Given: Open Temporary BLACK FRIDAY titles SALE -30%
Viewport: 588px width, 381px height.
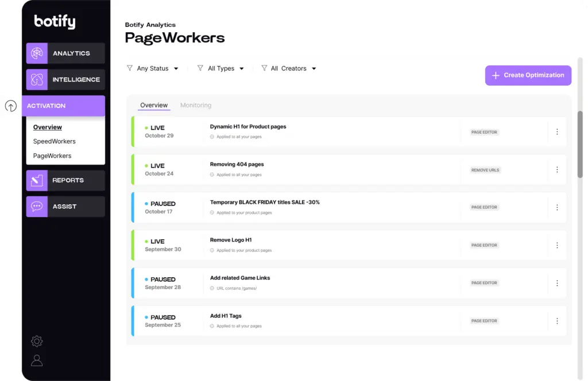Looking at the screenshot, I should click(265, 203).
